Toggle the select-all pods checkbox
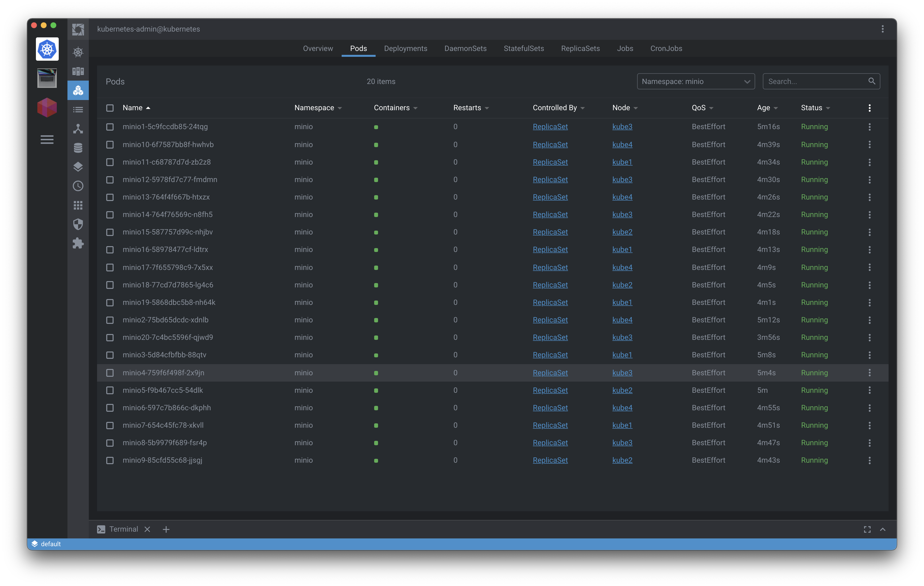 [110, 108]
